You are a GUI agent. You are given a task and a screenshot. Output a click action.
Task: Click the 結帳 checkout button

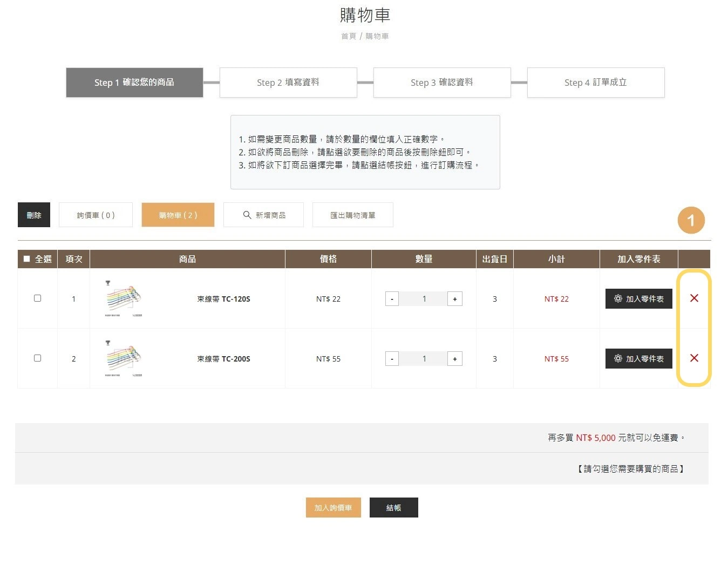pos(393,507)
